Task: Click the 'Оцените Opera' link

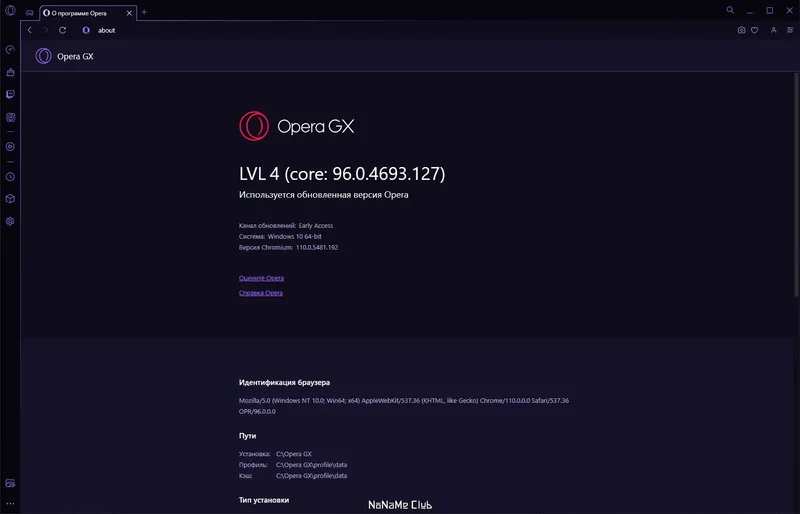Action: [x=261, y=278]
